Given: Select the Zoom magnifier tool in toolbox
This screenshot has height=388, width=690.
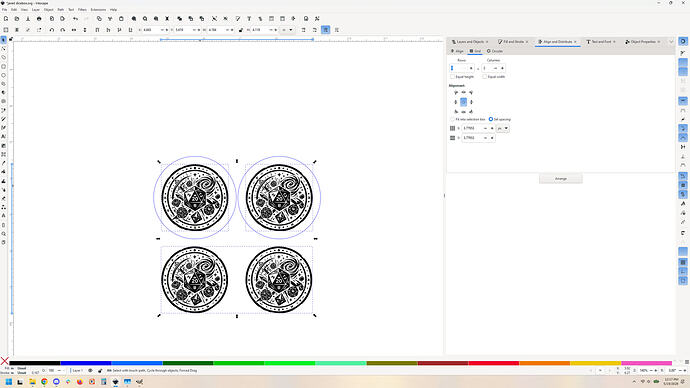Looking at the screenshot, I should coord(4,234).
